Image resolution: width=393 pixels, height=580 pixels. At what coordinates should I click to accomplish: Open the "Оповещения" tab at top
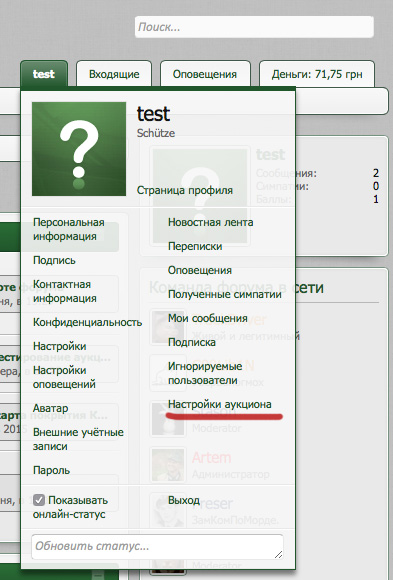pos(205,74)
